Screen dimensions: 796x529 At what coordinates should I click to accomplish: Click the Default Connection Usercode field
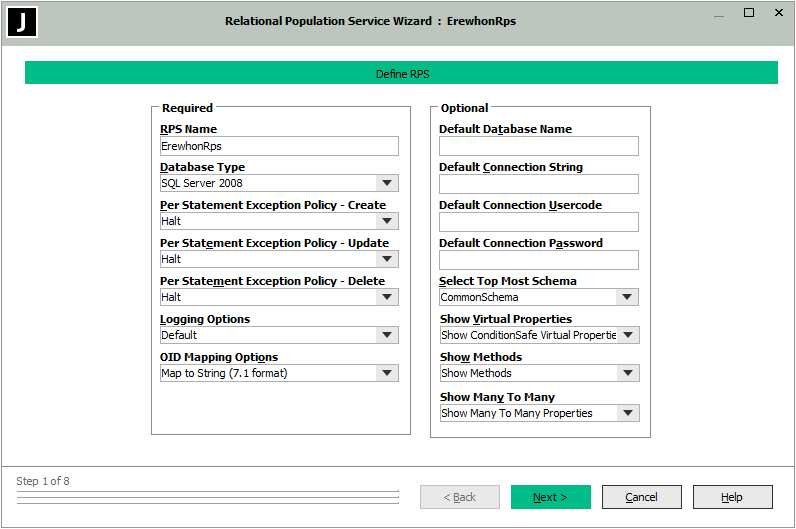click(x=538, y=222)
